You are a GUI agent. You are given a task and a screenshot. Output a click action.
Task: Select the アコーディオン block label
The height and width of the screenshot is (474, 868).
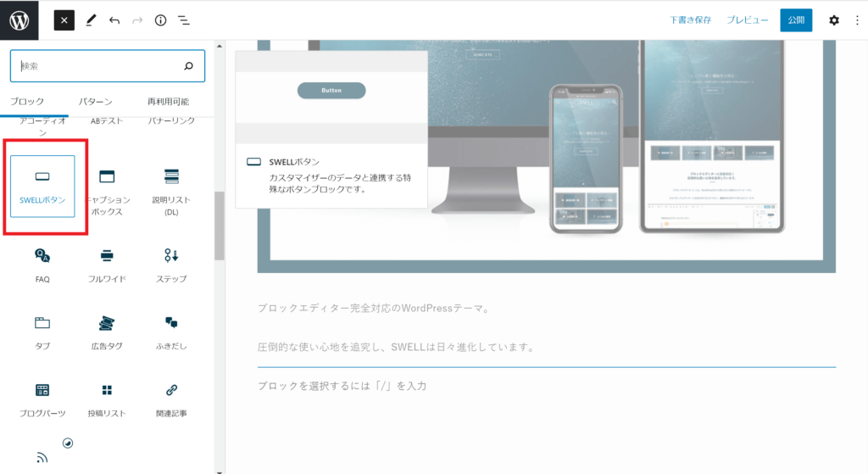click(x=42, y=127)
